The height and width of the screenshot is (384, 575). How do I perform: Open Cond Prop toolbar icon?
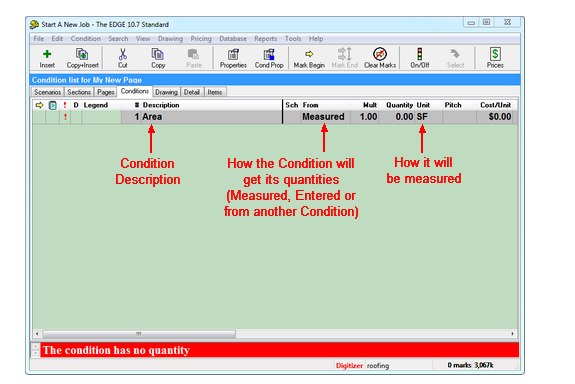click(269, 54)
